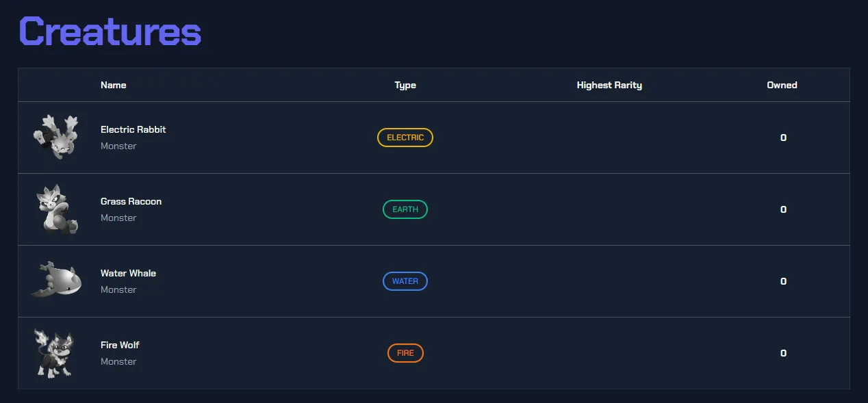Click the Electric Rabbit creature image
The image size is (868, 403).
pos(55,138)
